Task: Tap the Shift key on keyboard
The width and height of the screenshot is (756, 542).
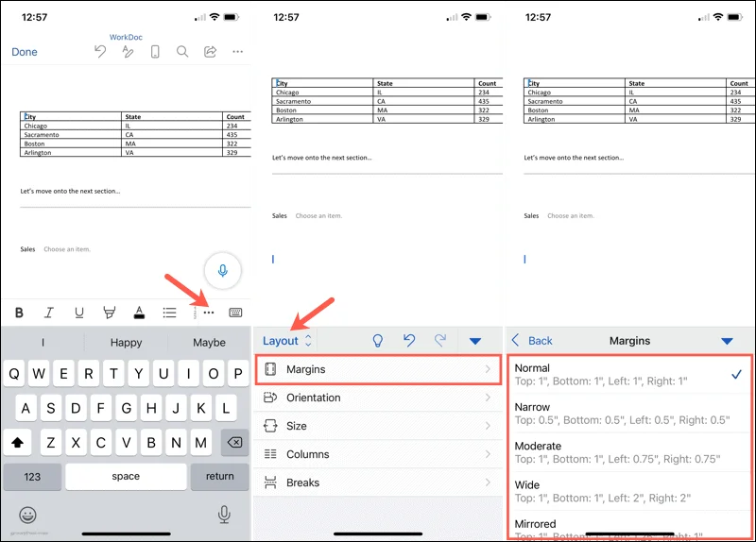Action: 18,442
